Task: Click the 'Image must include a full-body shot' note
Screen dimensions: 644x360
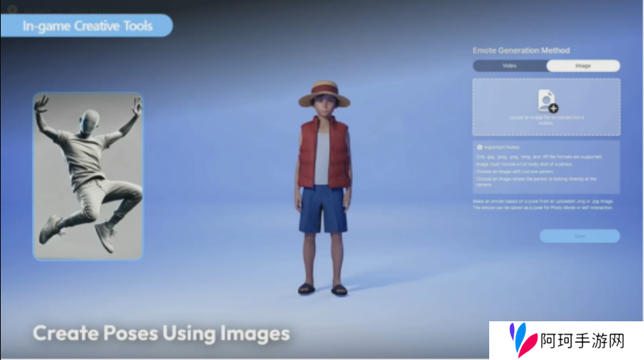Action: tap(524, 164)
